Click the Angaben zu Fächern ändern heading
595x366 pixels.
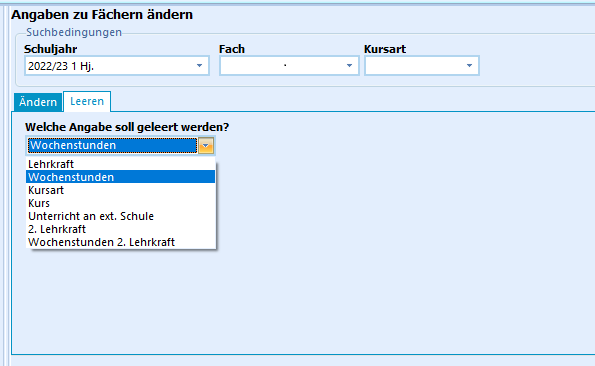point(102,14)
